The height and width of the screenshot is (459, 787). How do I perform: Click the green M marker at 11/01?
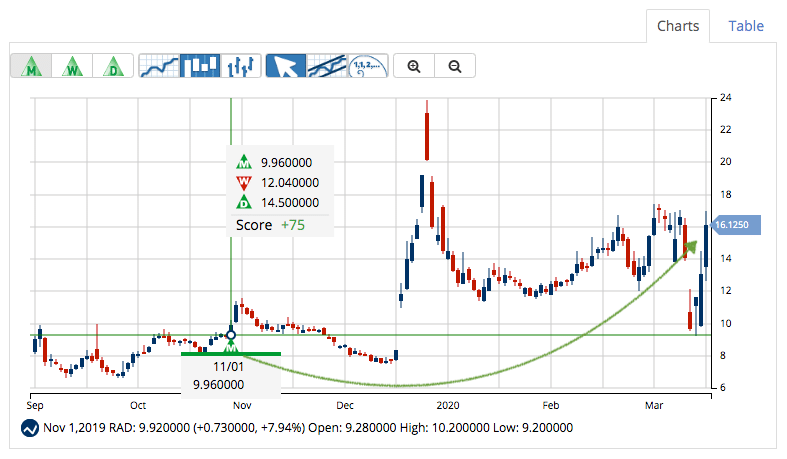231,346
